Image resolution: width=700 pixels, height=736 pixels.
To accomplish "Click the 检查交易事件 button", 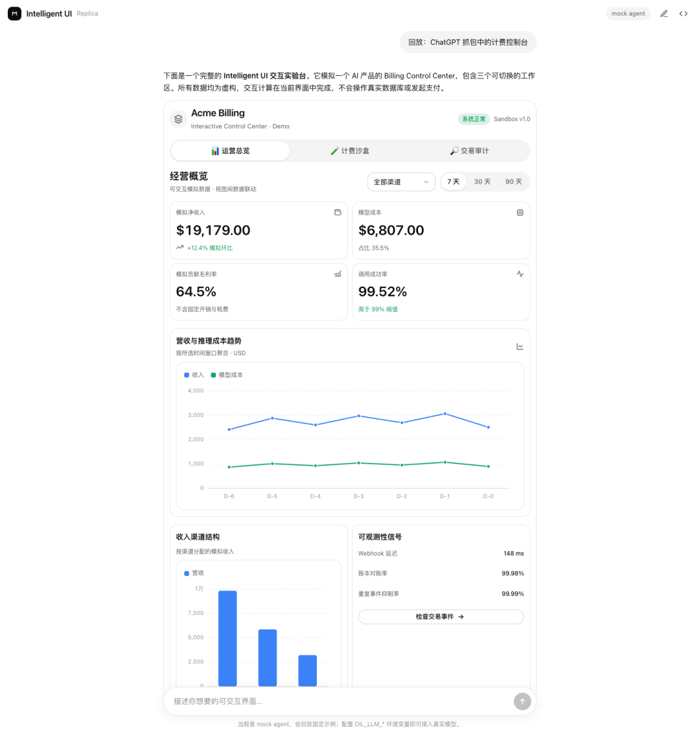I will pos(441,617).
